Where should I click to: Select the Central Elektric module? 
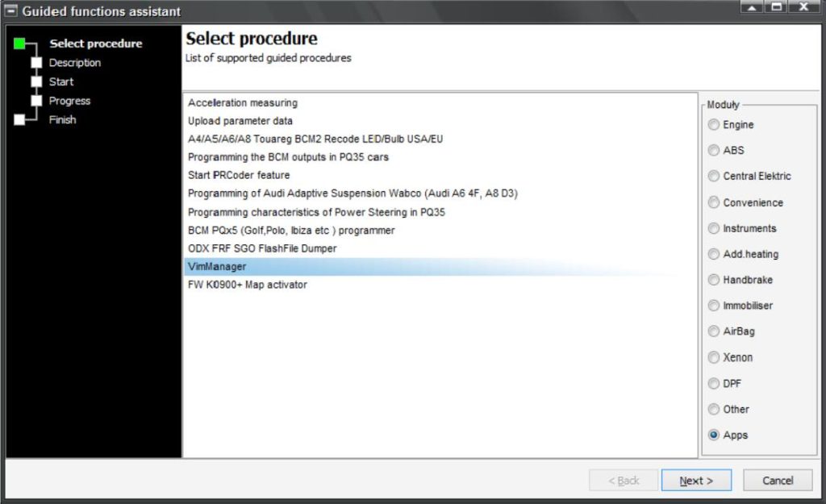click(714, 177)
